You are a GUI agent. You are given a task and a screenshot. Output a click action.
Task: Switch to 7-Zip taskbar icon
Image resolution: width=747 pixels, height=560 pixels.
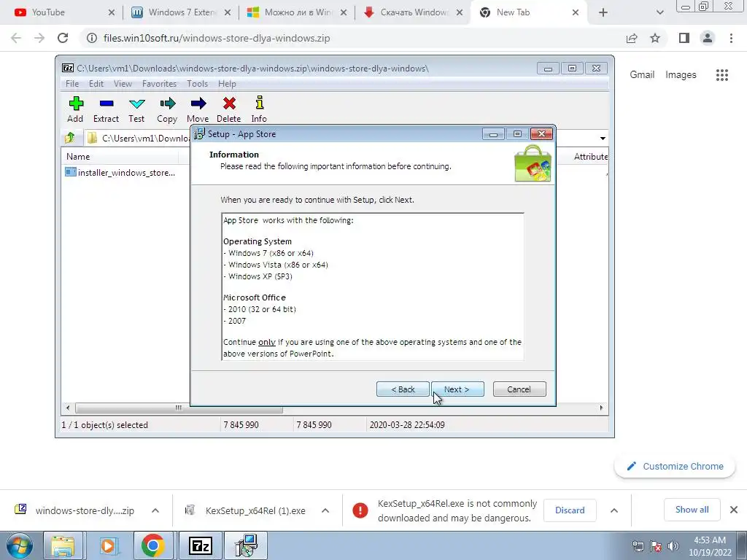(200, 545)
